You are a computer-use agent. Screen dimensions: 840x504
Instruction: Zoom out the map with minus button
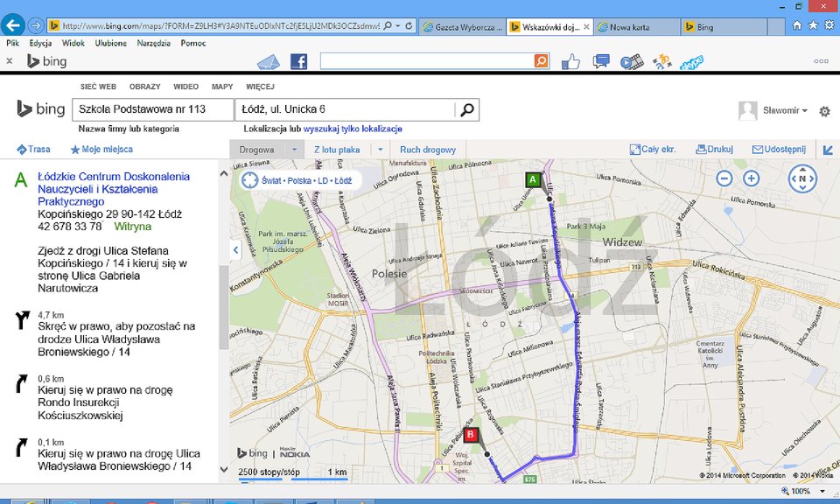(724, 178)
